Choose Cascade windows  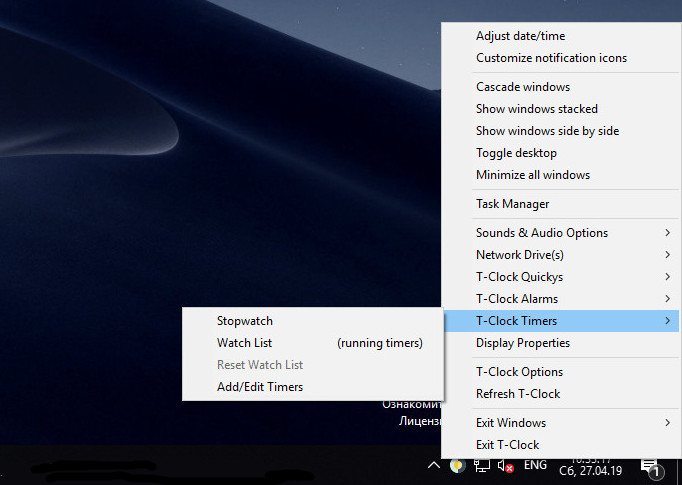pyautogui.click(x=560, y=87)
